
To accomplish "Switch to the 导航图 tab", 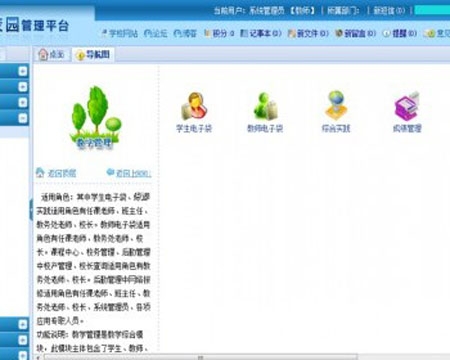I will pos(93,54).
